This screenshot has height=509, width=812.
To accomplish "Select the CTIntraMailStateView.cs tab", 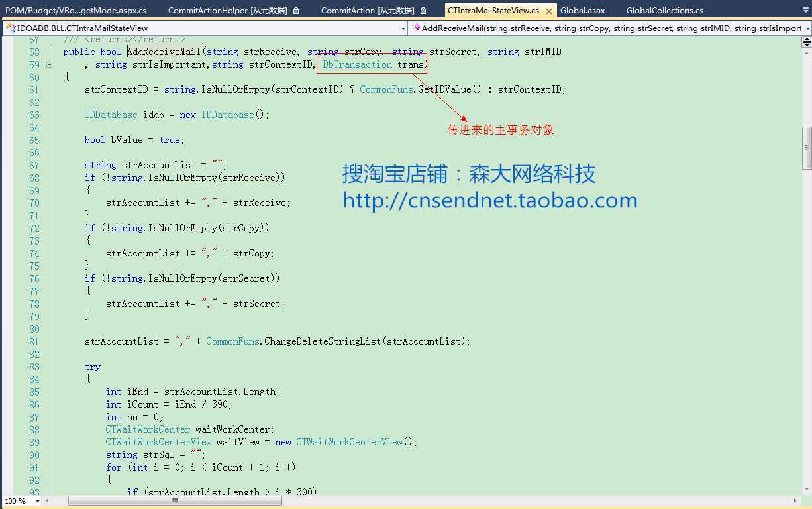I will coord(493,10).
